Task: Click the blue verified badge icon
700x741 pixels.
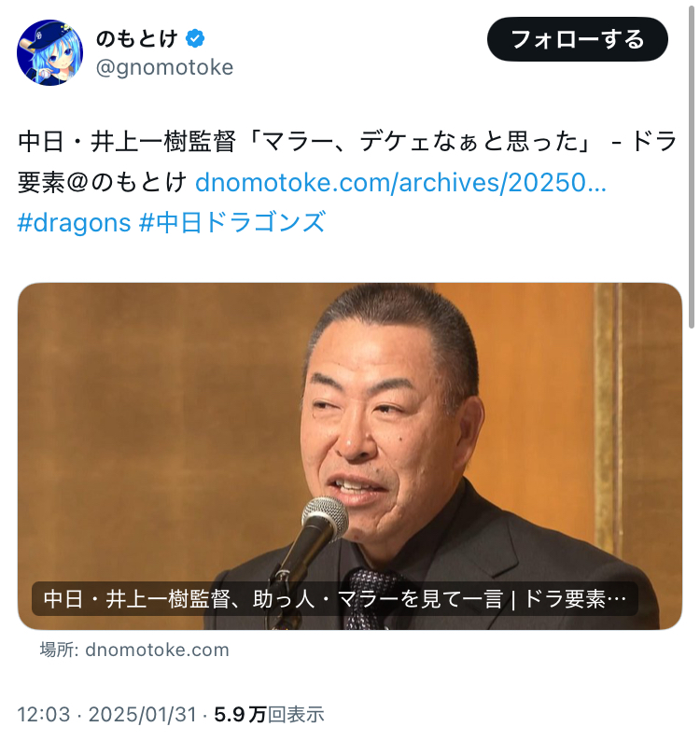Action: [195, 38]
